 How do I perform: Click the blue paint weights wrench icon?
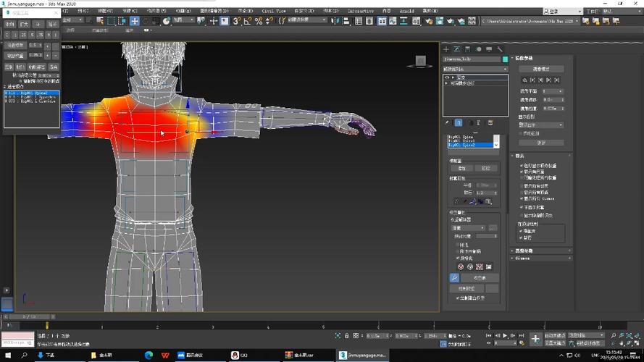(x=454, y=278)
